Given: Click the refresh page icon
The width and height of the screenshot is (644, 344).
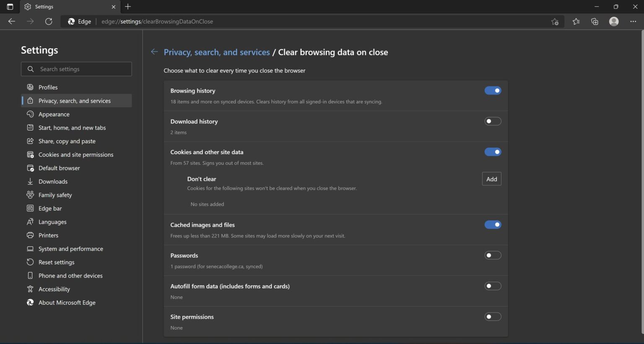Looking at the screenshot, I should [49, 21].
